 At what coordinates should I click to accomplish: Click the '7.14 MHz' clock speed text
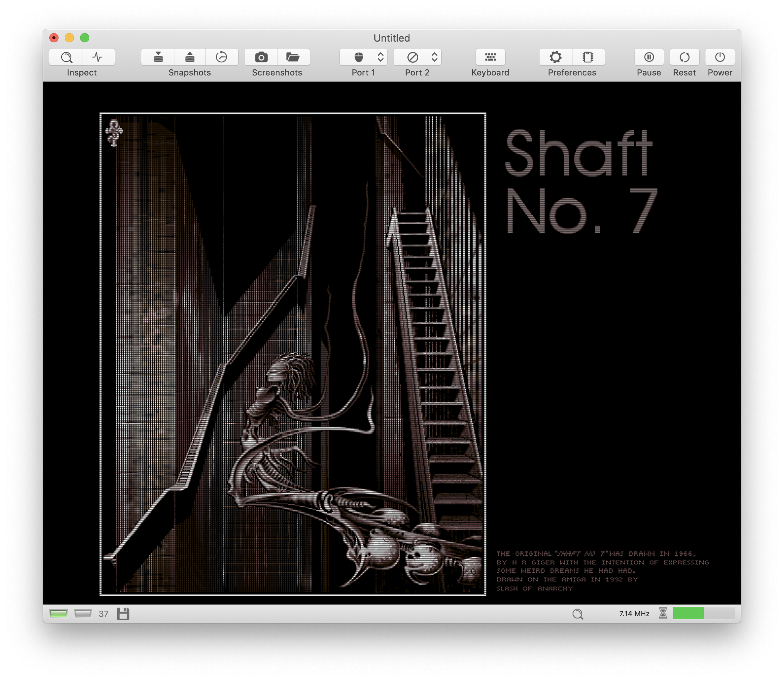coord(634,613)
